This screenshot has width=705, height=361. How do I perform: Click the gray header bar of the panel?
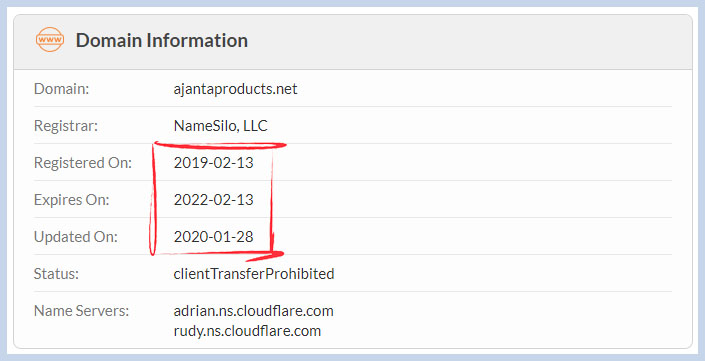353,42
